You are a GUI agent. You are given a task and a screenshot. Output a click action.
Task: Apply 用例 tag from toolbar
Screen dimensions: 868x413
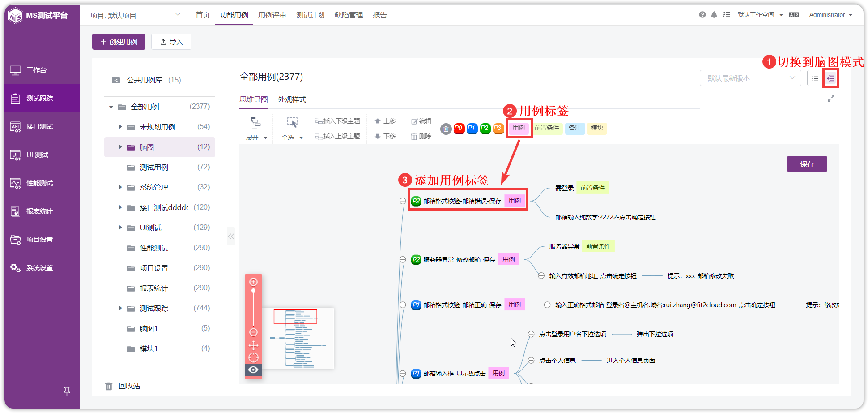(x=519, y=128)
